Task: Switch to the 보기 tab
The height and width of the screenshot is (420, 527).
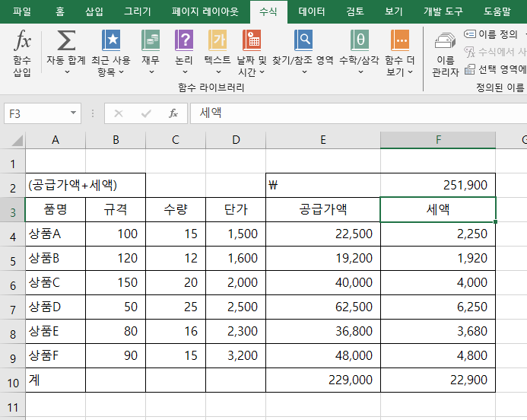Action: (394, 11)
